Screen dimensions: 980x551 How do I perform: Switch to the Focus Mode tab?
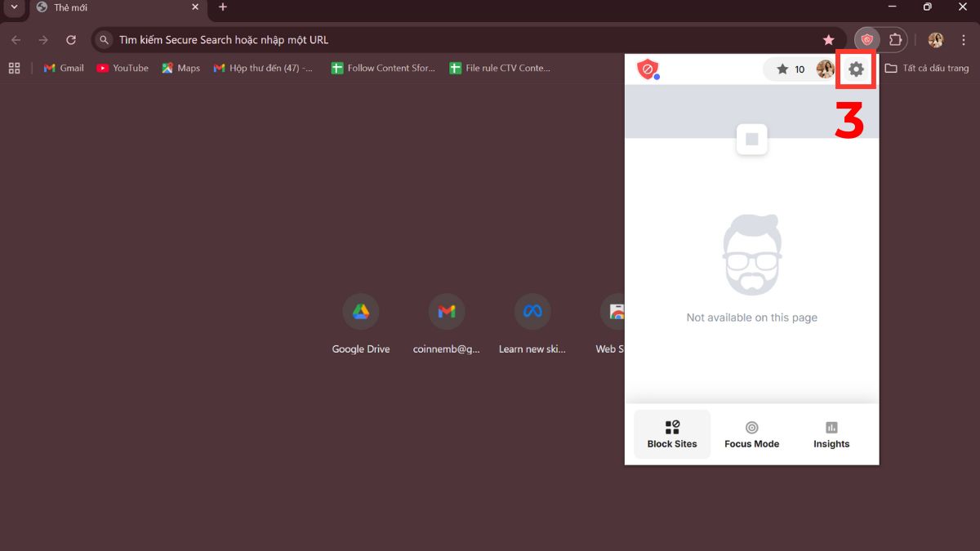[x=751, y=433]
